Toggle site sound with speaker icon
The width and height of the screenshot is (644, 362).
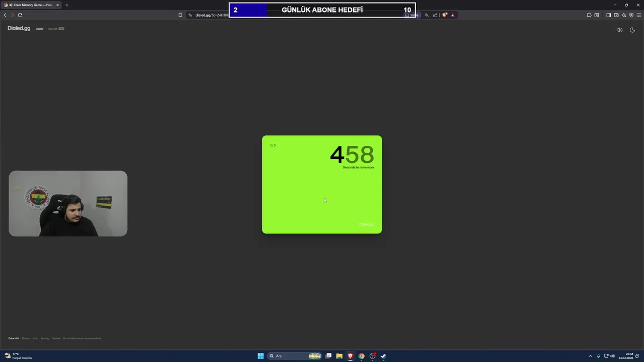coord(619,30)
